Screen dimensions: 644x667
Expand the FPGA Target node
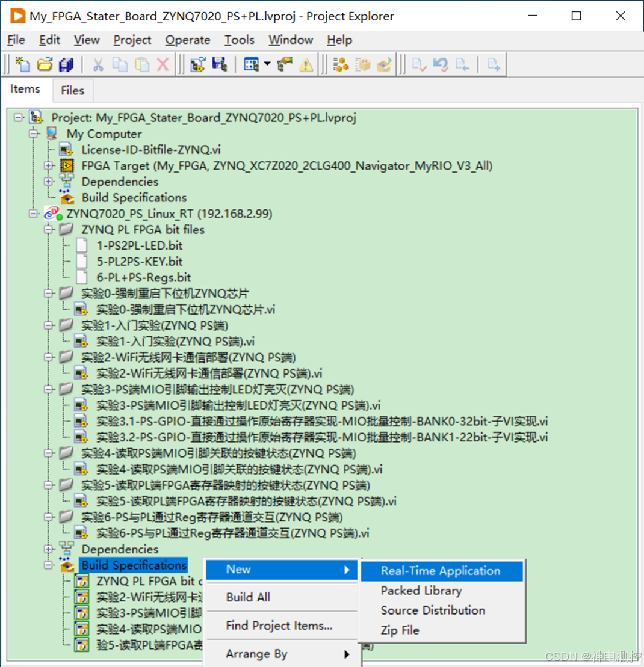[49, 165]
